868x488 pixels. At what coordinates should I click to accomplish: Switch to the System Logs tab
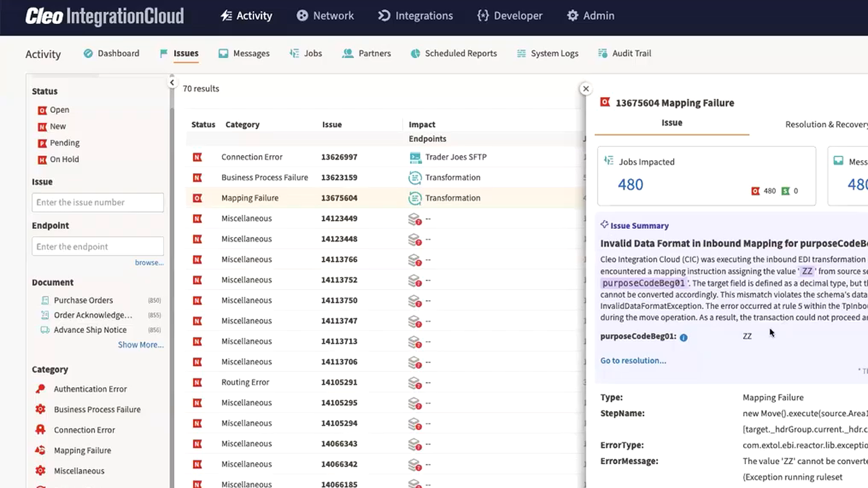click(x=547, y=53)
